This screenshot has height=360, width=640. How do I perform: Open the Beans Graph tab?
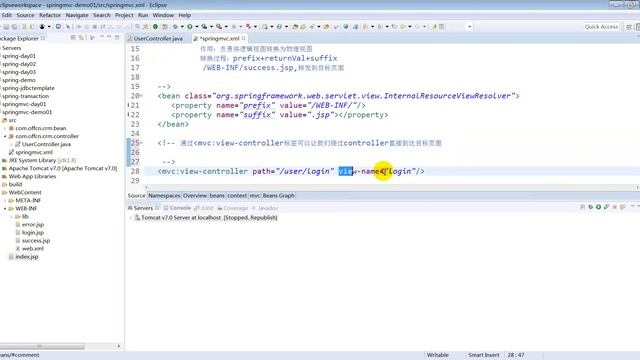278,196
